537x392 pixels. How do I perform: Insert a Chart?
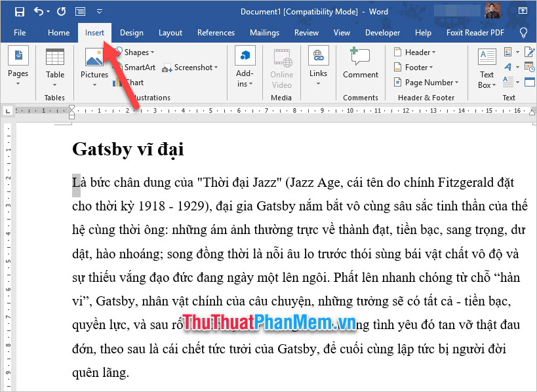(x=129, y=83)
